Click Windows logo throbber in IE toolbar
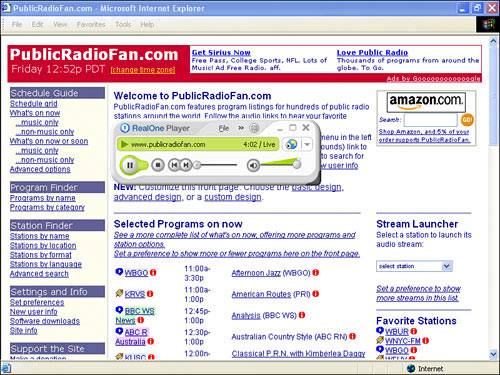This screenshot has width=500, height=375. (x=489, y=24)
